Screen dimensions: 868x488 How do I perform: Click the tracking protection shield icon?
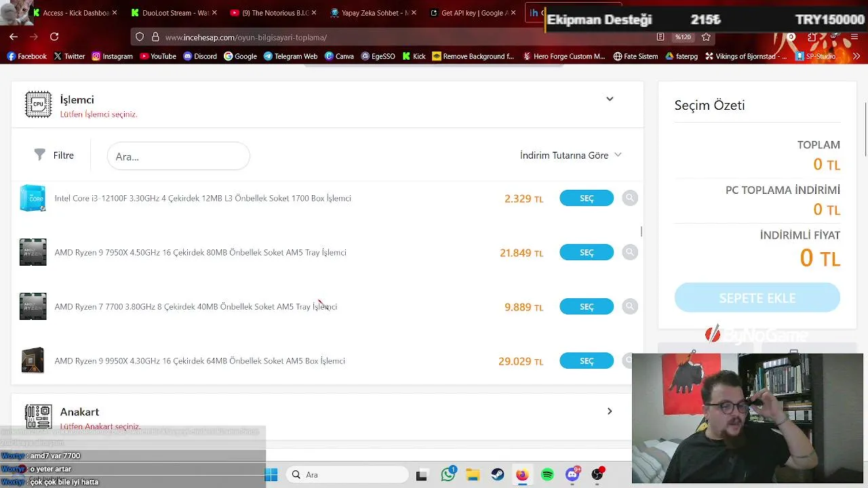140,37
